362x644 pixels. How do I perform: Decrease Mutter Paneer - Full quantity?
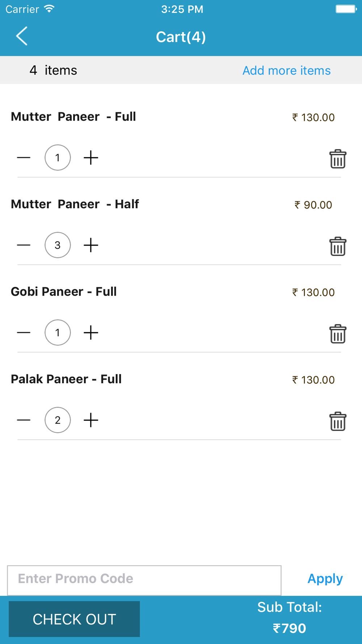click(x=24, y=158)
